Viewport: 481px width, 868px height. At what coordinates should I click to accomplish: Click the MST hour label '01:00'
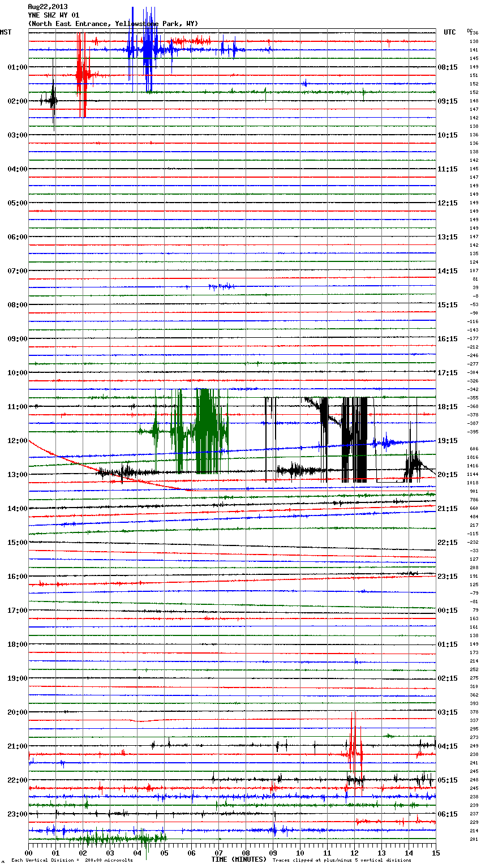(18, 67)
